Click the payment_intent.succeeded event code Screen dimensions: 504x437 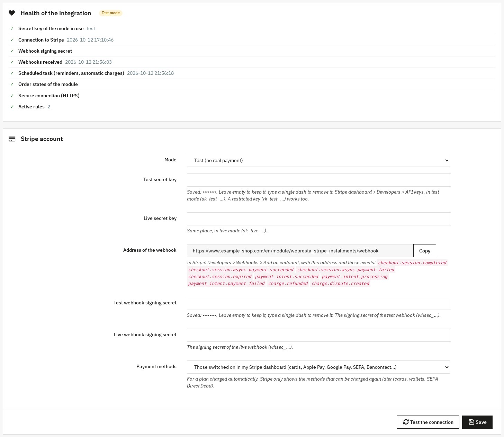tap(287, 277)
